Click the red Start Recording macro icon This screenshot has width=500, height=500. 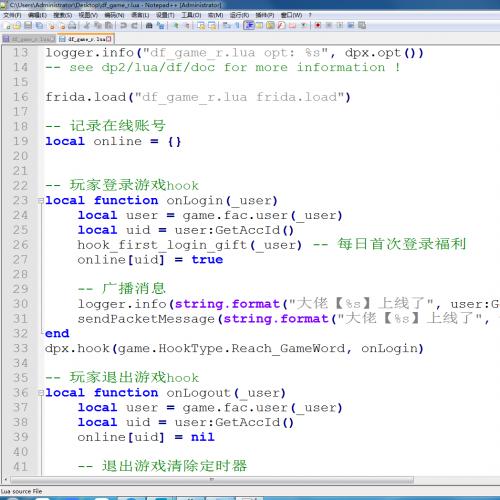tap(318, 25)
